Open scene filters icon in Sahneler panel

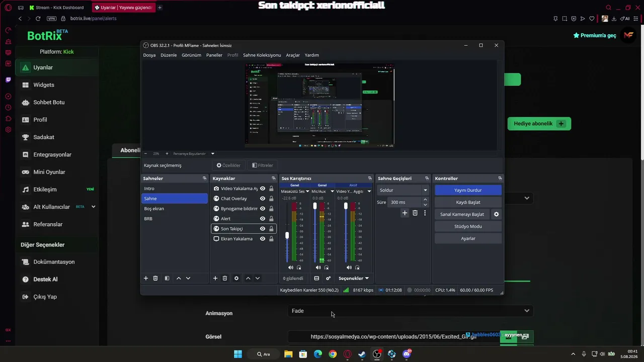[x=167, y=278]
